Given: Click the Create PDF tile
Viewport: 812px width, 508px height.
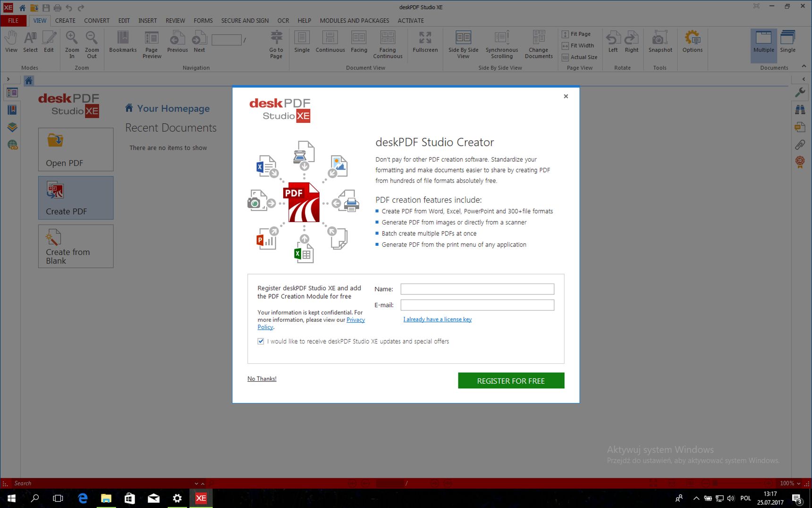Looking at the screenshot, I should tap(76, 198).
